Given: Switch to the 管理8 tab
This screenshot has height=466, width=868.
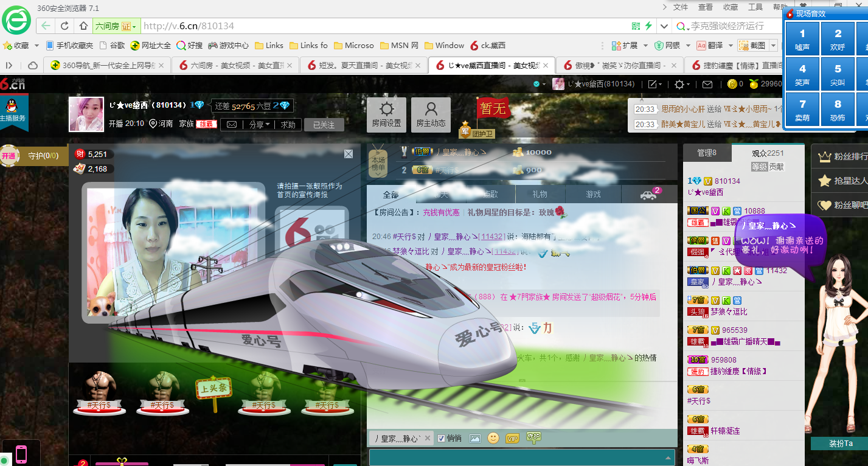Looking at the screenshot, I should (x=707, y=153).
